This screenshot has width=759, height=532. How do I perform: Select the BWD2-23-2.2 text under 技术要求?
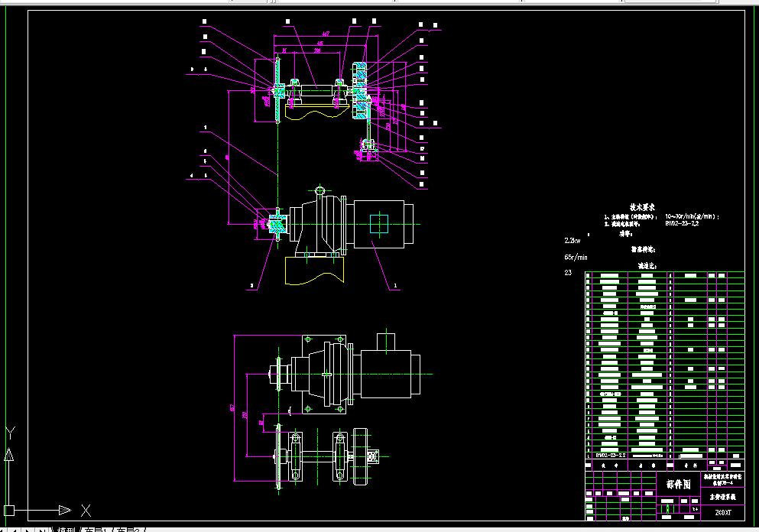[x=682, y=224]
